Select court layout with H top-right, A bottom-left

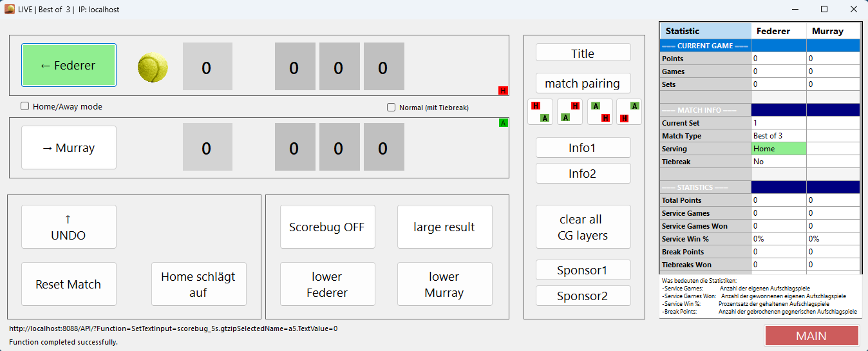click(570, 111)
